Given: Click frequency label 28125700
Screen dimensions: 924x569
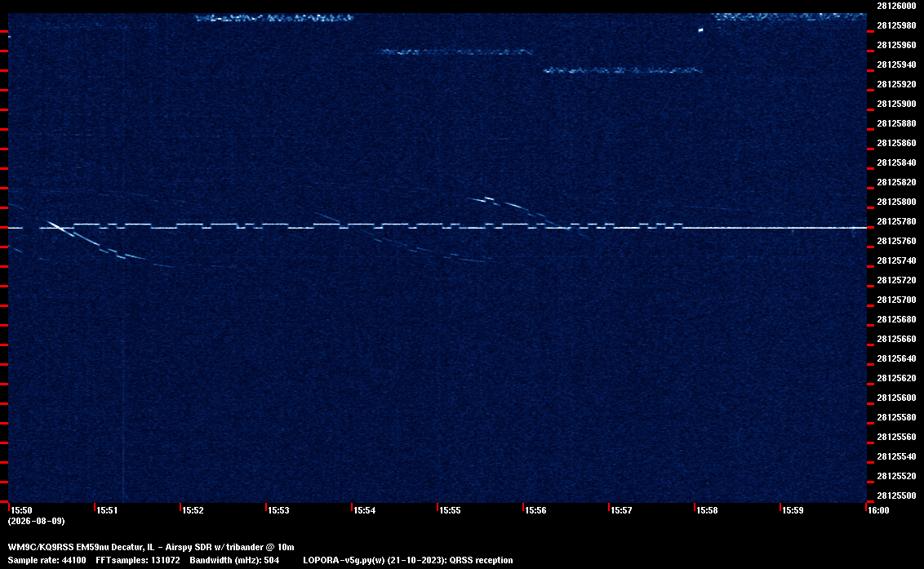Looking at the screenshot, I should pyautogui.click(x=896, y=300).
